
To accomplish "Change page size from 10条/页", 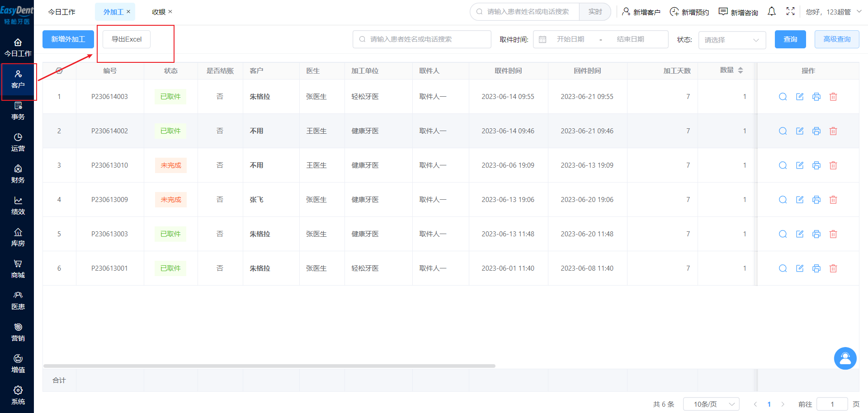I will [x=711, y=404].
